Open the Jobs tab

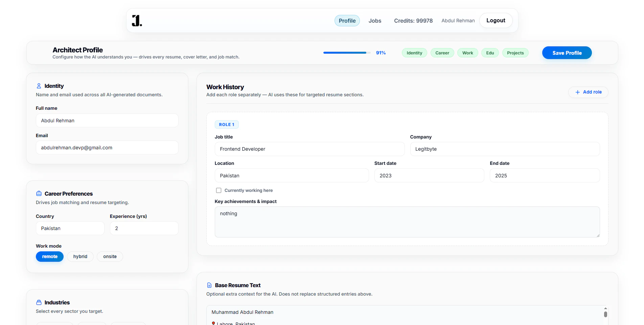pyautogui.click(x=375, y=21)
